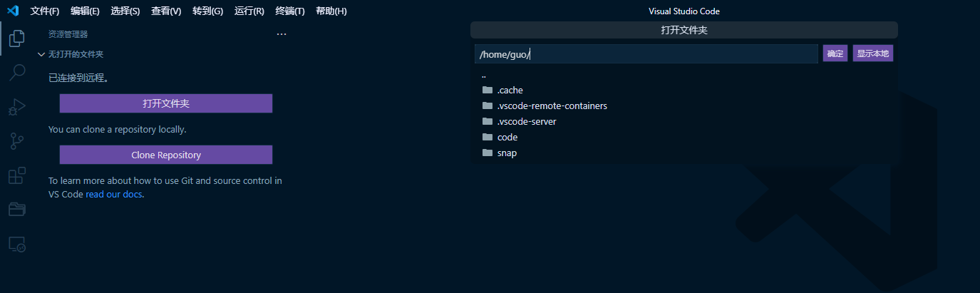Open the Remote Explorer icon
Screen dimensions: 980x293
tap(17, 244)
